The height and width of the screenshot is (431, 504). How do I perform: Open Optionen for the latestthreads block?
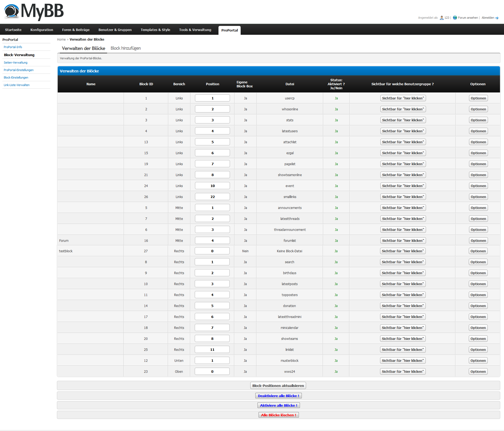coord(478,219)
